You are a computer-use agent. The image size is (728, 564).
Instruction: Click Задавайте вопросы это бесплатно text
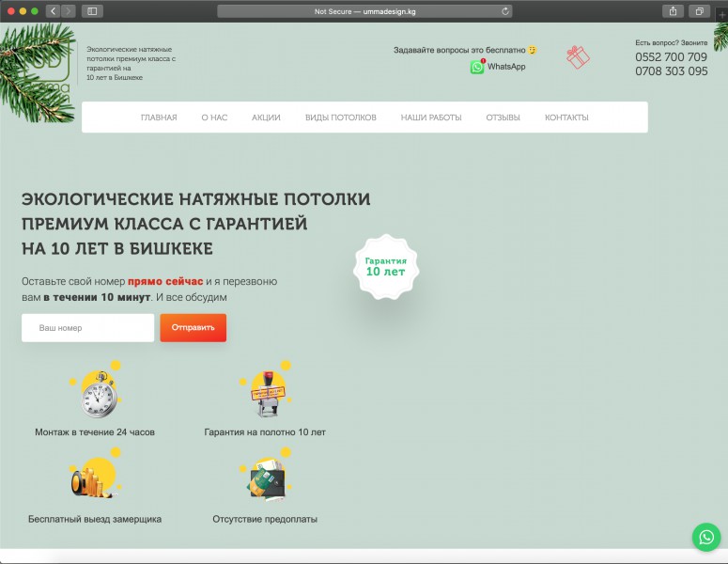(x=459, y=50)
